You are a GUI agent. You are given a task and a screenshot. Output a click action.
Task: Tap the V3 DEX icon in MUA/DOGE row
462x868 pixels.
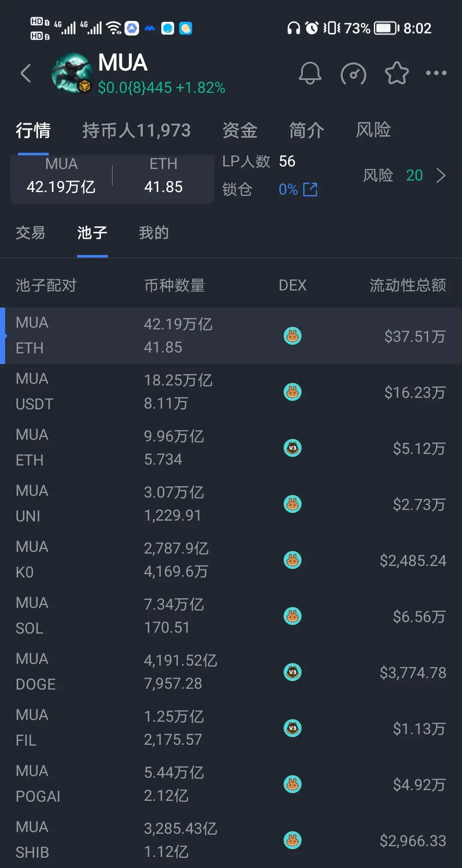click(293, 672)
